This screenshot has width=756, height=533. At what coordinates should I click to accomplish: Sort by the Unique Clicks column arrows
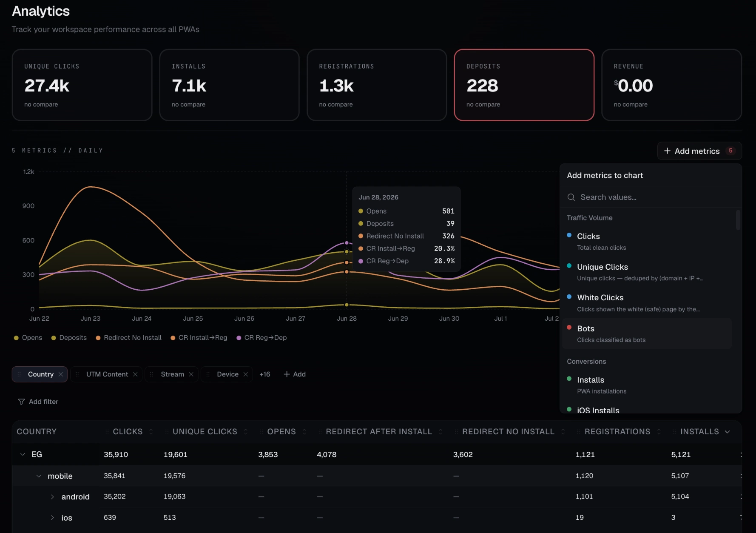(246, 432)
